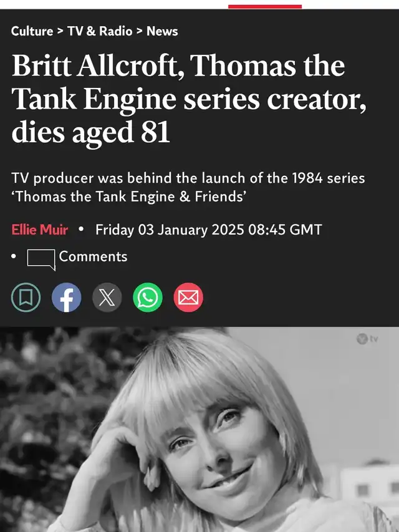Click the Friday 03 January 2025 timestamp
Screen dimensions: 399x532
208,230
